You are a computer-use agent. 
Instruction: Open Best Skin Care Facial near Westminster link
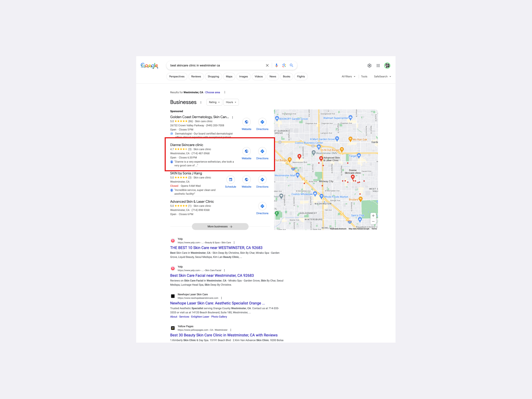212,276
